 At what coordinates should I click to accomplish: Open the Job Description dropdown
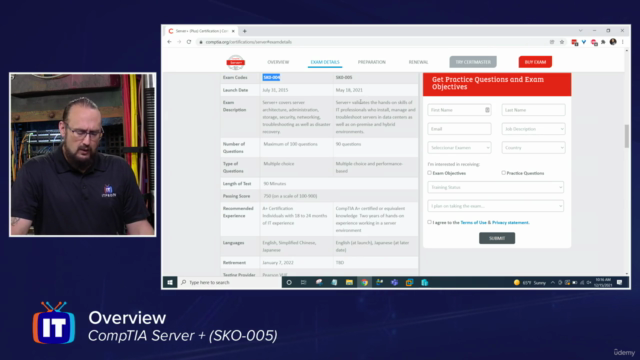coord(533,129)
